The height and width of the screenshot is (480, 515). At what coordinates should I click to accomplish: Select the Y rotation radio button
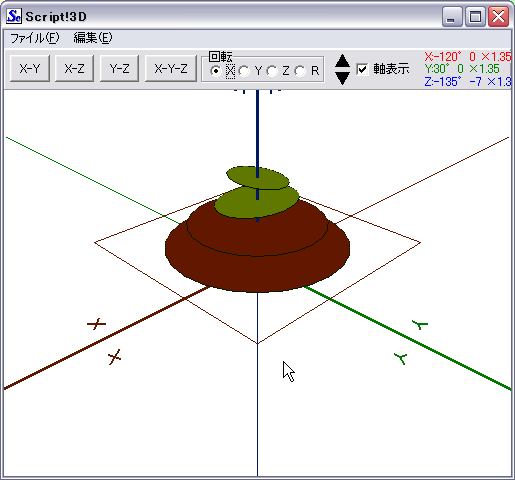(x=244, y=71)
